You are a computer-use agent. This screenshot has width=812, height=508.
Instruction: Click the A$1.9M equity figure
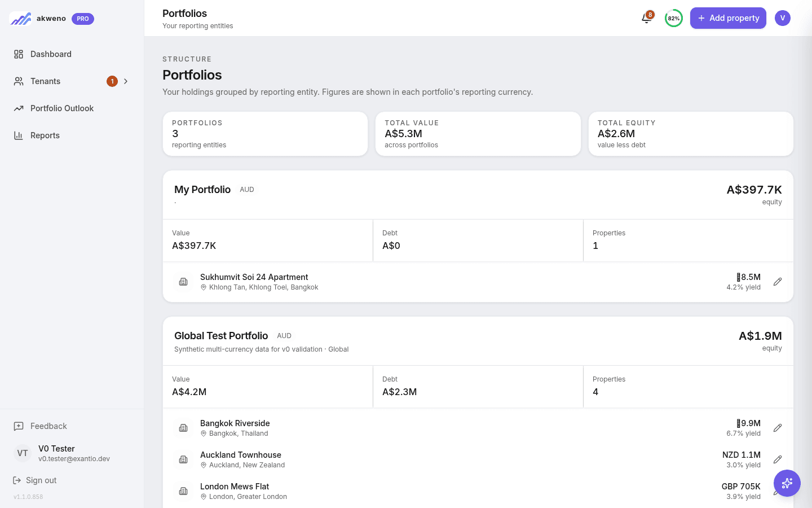pyautogui.click(x=760, y=336)
